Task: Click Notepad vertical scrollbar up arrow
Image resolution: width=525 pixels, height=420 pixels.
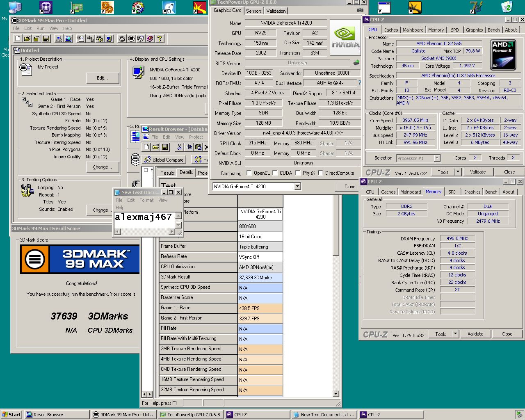Action: [x=178, y=216]
